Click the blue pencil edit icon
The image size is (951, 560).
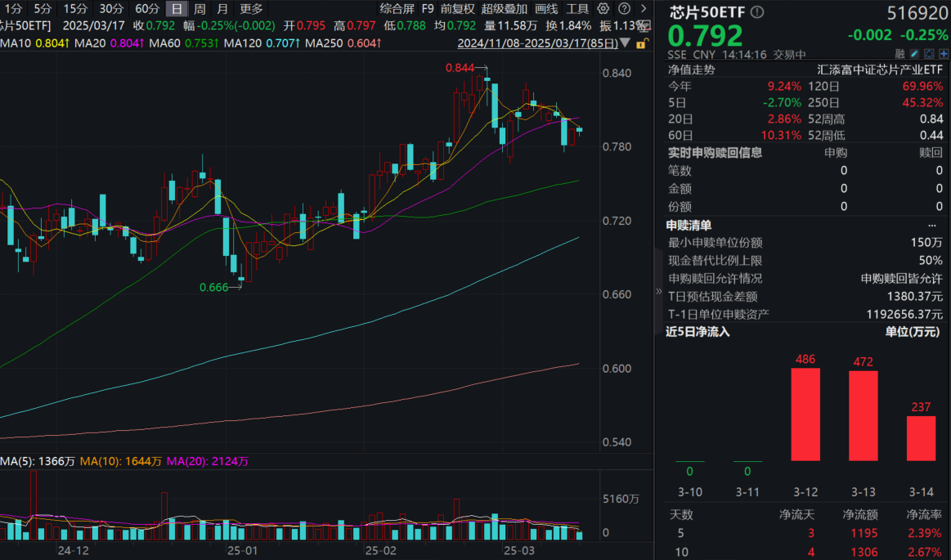pyautogui.click(x=914, y=53)
